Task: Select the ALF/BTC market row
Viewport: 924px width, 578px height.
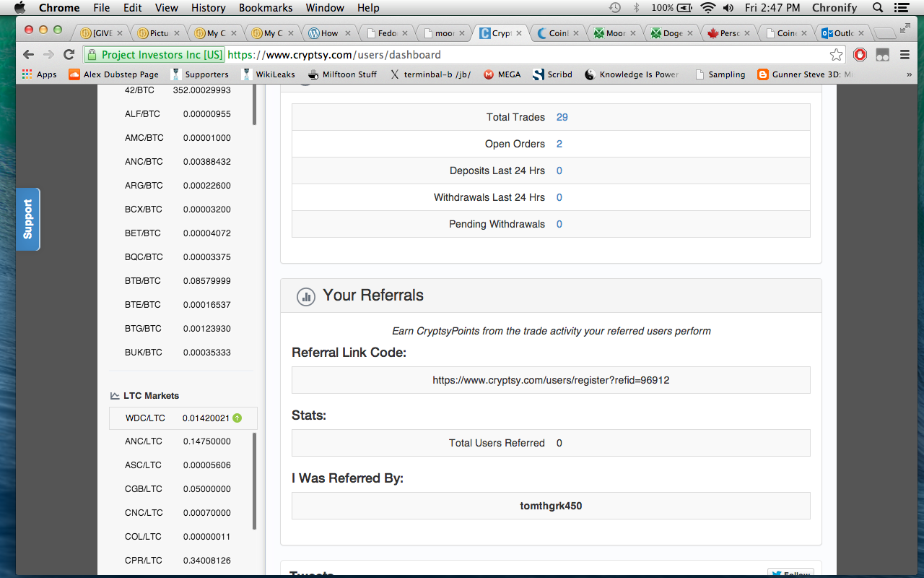Action: pos(178,114)
